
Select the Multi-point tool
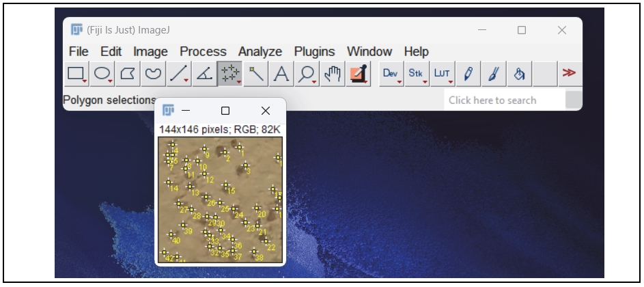(229, 74)
